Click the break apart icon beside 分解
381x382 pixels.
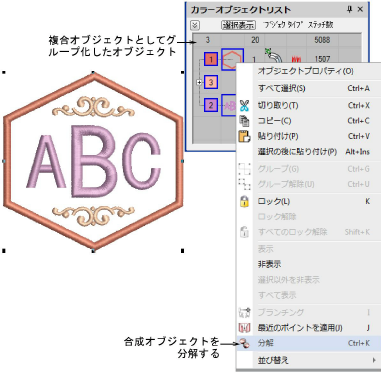point(244,343)
